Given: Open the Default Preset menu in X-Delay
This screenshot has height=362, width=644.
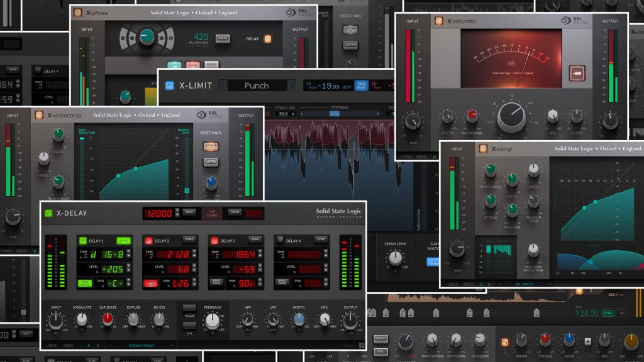Looking at the screenshot, I should click(141, 346).
